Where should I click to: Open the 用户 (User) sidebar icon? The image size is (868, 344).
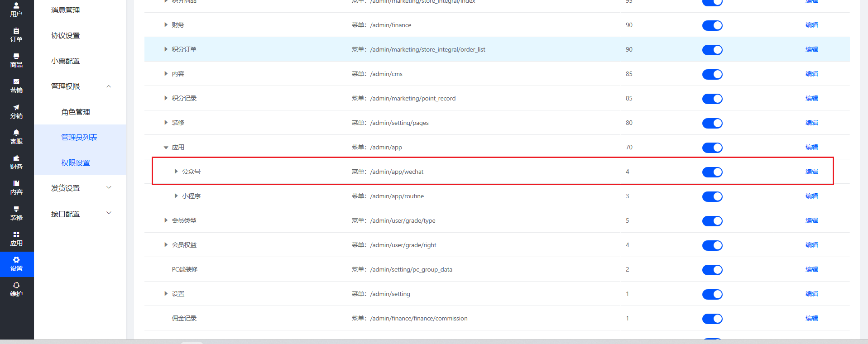pos(16,9)
